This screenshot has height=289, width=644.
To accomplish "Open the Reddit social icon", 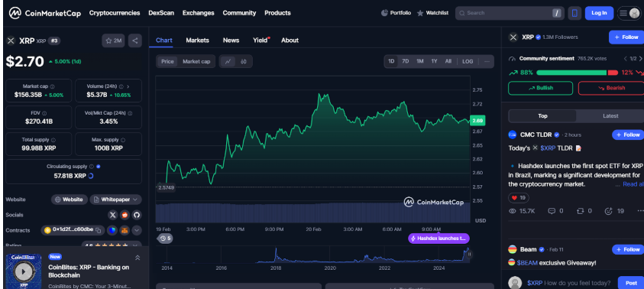I will point(125,215).
